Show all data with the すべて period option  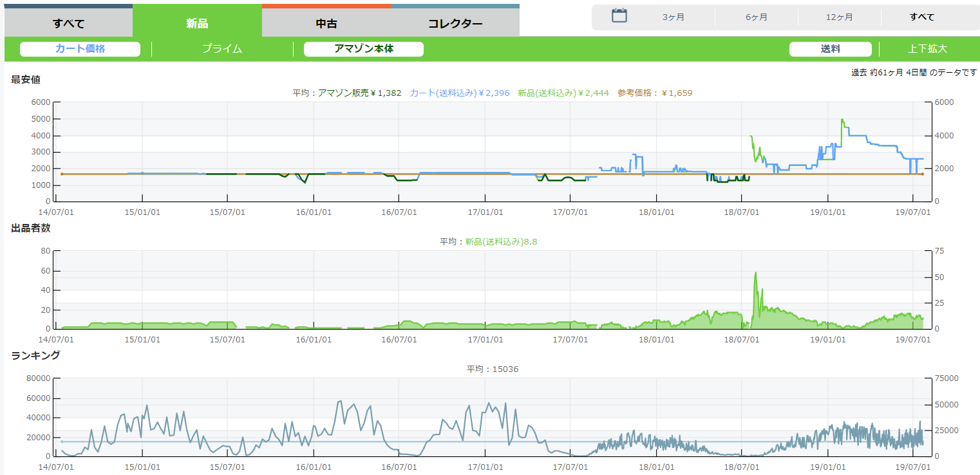click(921, 17)
